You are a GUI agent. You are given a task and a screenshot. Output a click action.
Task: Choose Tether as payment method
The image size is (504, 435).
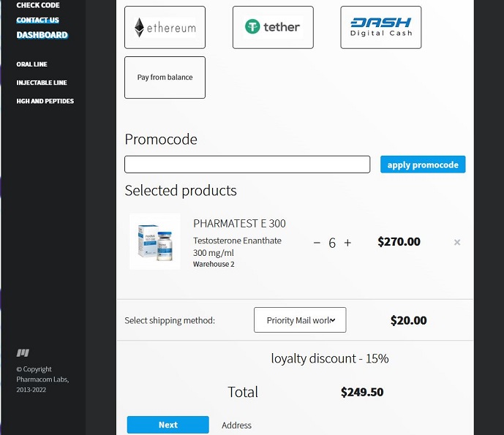tap(273, 28)
